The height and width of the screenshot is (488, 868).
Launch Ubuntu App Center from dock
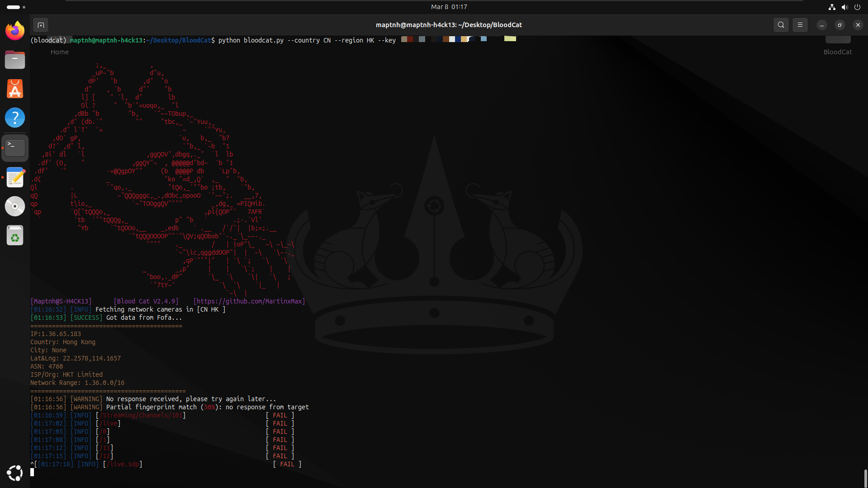pos(15,89)
